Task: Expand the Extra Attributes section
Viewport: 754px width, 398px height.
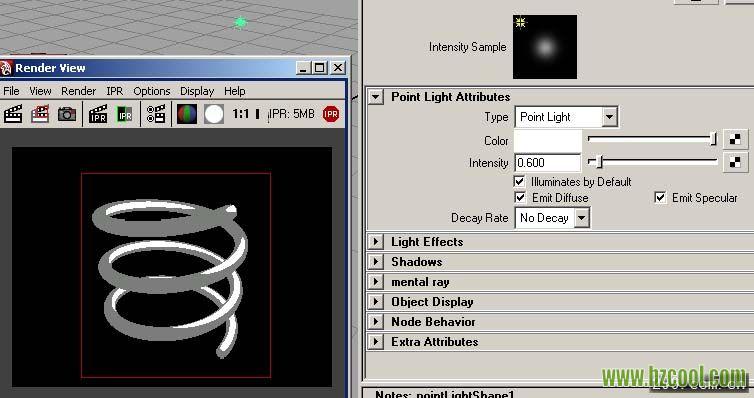Action: 376,342
